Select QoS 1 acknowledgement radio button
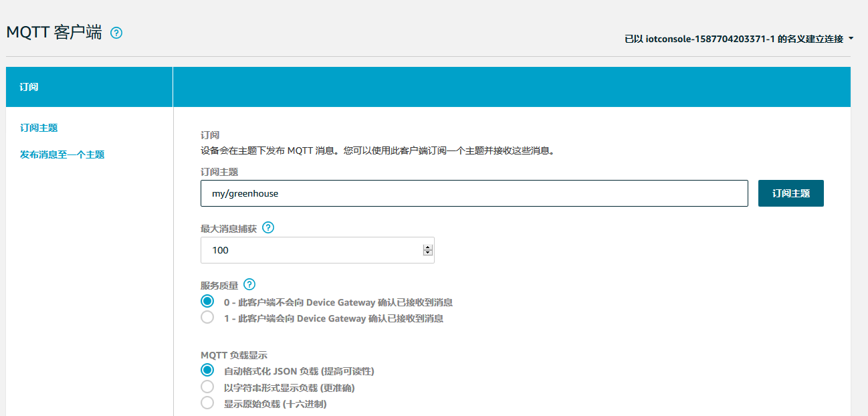Image resolution: width=868 pixels, height=416 pixels. click(x=207, y=317)
